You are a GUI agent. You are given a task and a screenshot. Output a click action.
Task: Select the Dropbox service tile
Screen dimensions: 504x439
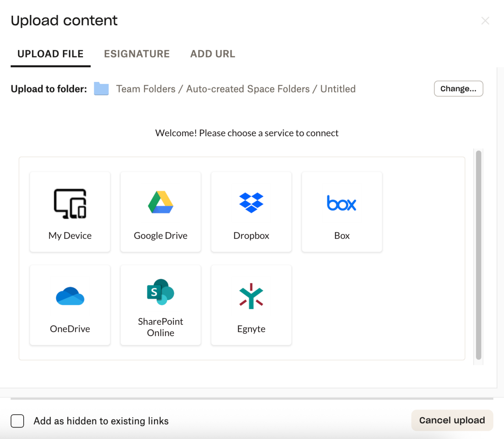click(x=251, y=212)
